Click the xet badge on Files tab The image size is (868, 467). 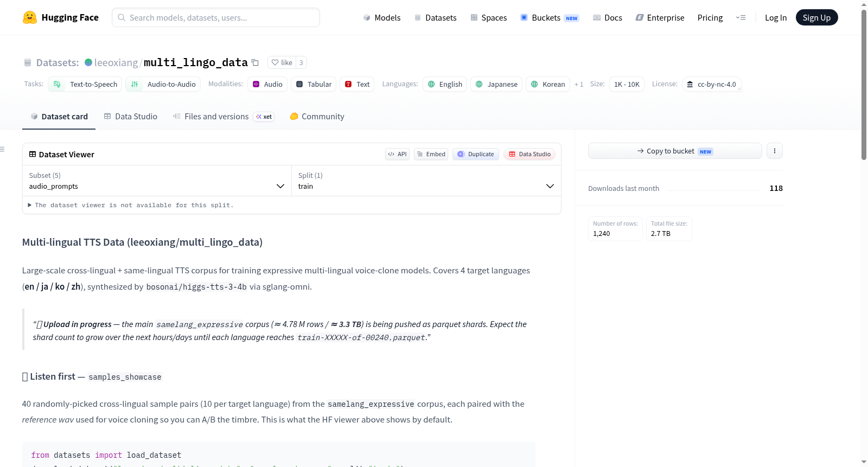coord(264,117)
